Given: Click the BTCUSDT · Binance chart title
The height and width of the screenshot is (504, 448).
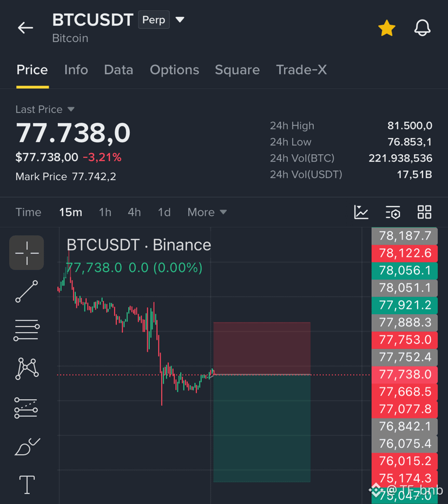Looking at the screenshot, I should pyautogui.click(x=139, y=245).
